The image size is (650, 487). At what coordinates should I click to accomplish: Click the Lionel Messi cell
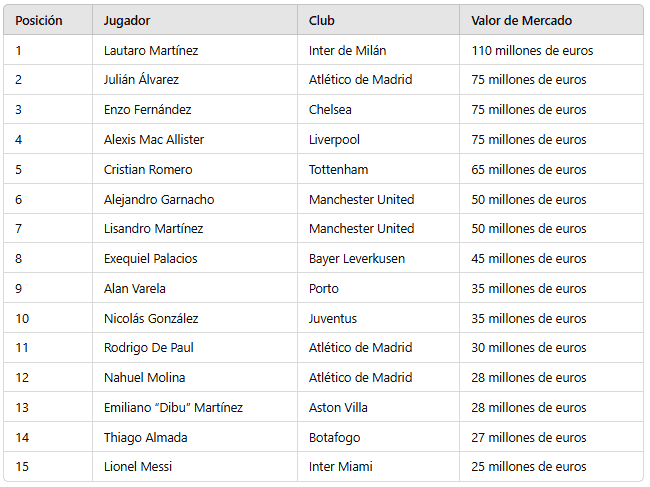(x=138, y=467)
